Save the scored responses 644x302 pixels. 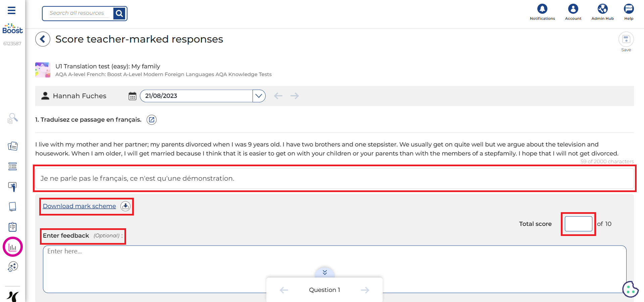point(626,40)
